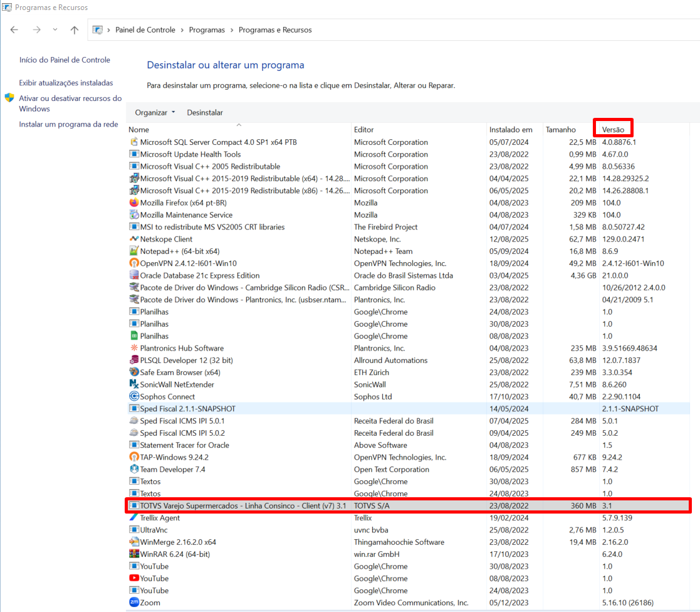Open Ativar ou desativar recursos do Windows
700x612 pixels.
tap(70, 103)
